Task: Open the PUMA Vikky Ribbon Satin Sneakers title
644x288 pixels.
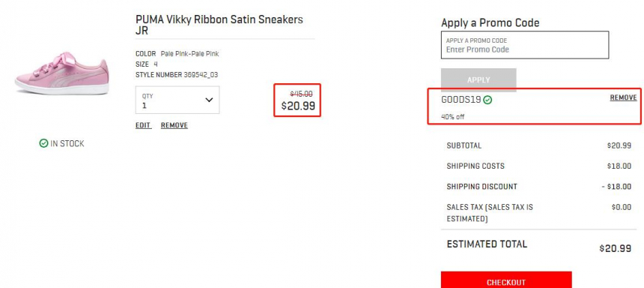Action: coord(219,25)
